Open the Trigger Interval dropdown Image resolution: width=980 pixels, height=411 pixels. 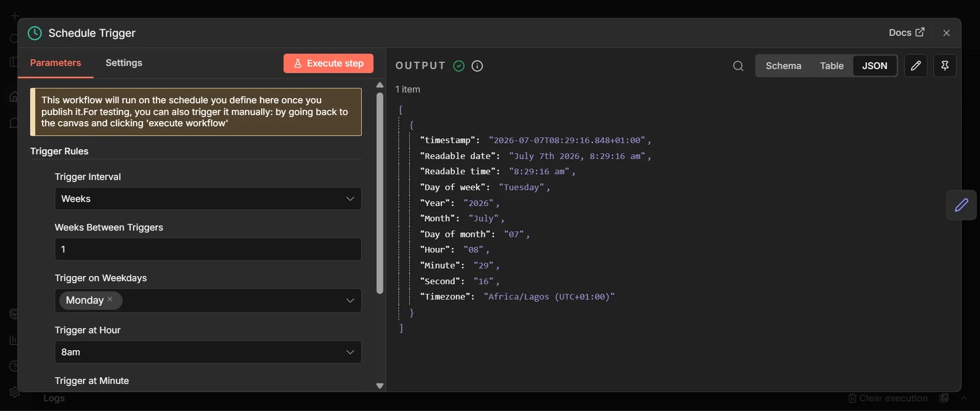(208, 199)
